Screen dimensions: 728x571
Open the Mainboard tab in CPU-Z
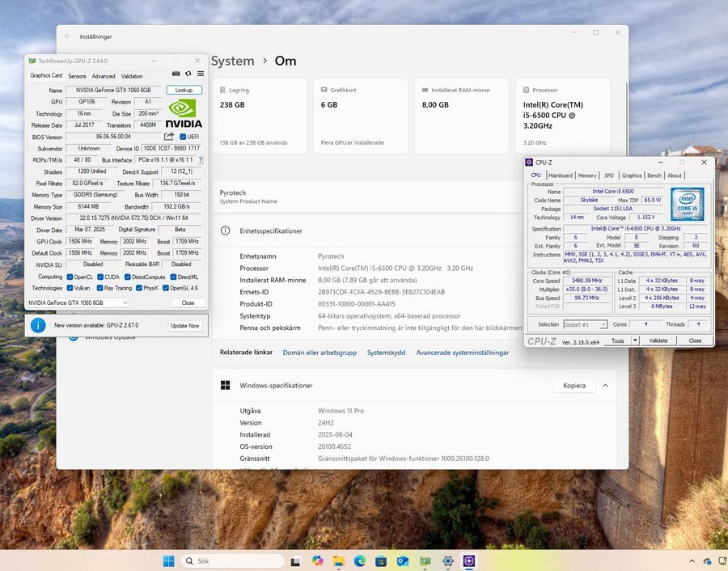pos(561,176)
